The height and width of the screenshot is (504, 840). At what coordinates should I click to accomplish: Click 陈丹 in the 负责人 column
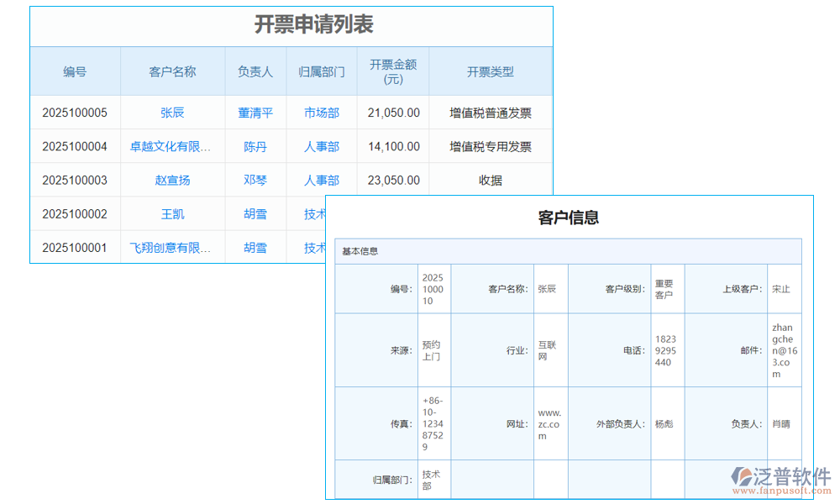coord(255,146)
